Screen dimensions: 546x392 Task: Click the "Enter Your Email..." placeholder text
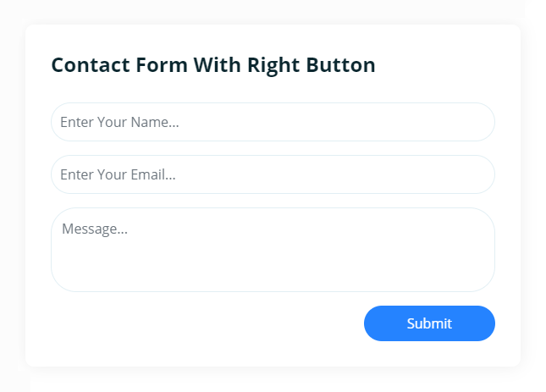[x=118, y=174]
